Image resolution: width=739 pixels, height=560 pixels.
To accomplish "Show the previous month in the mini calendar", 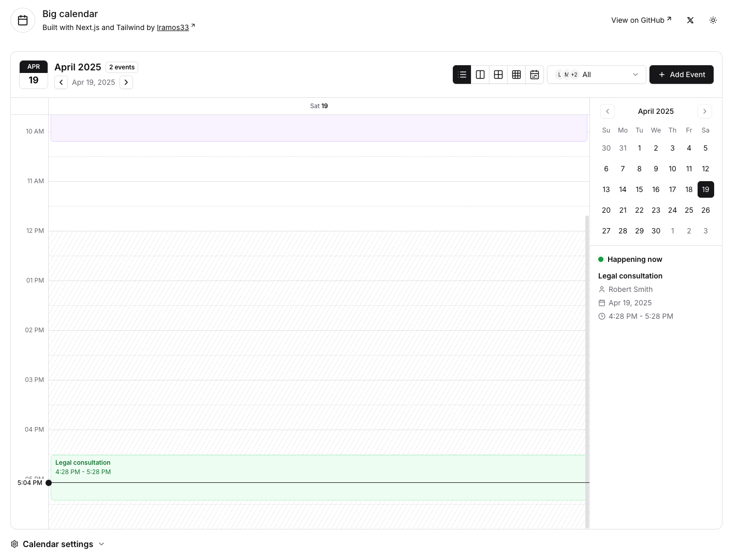I will coord(608,111).
